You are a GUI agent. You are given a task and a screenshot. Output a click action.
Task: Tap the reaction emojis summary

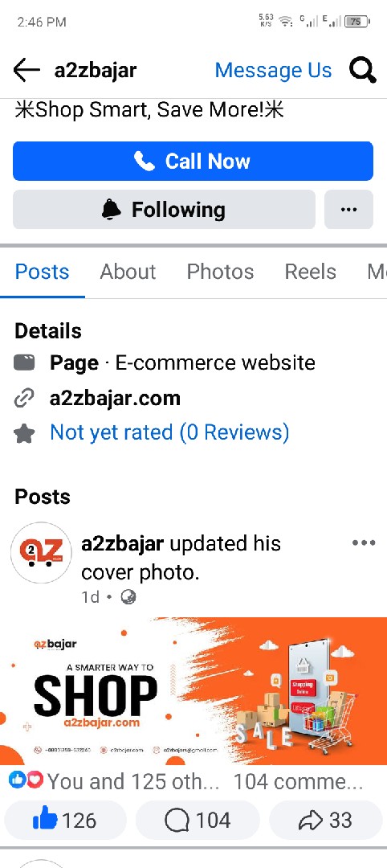(x=26, y=780)
